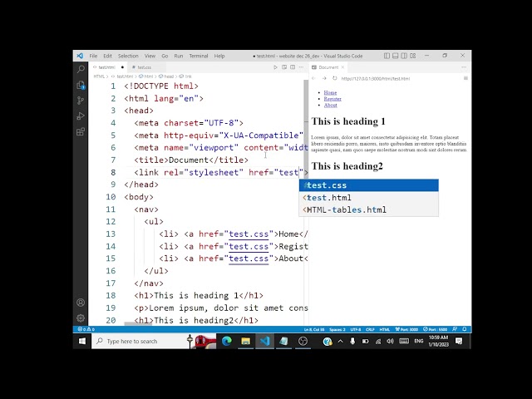
Task: Open the Manage gear icon
Action: [81, 318]
